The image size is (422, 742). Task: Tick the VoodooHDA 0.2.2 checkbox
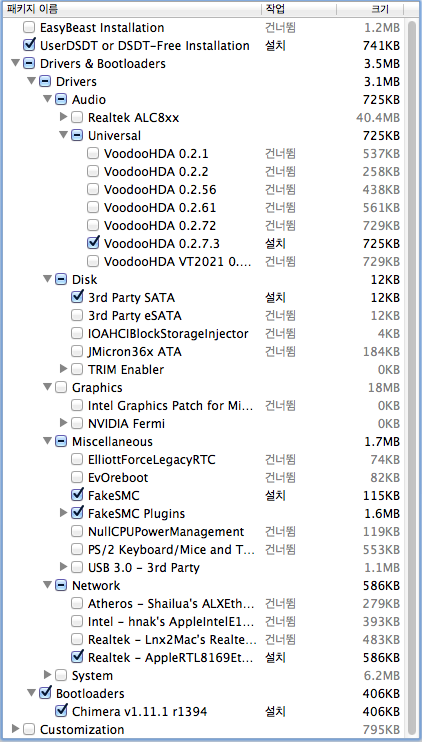click(x=93, y=171)
